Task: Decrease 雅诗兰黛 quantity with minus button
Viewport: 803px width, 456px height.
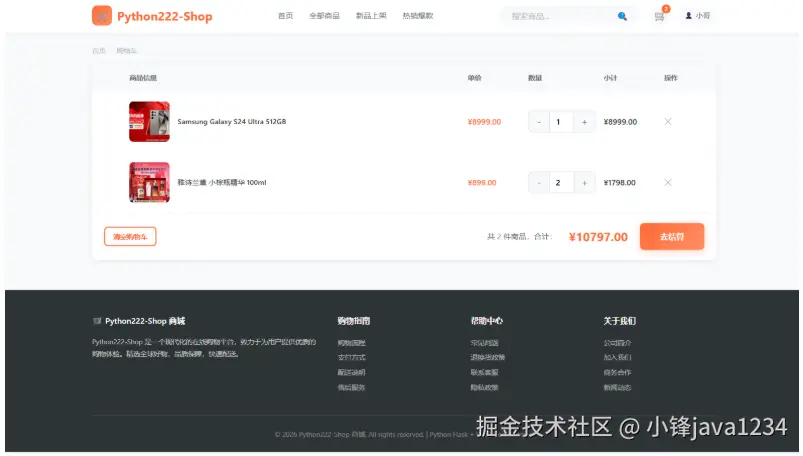Action: tap(539, 182)
